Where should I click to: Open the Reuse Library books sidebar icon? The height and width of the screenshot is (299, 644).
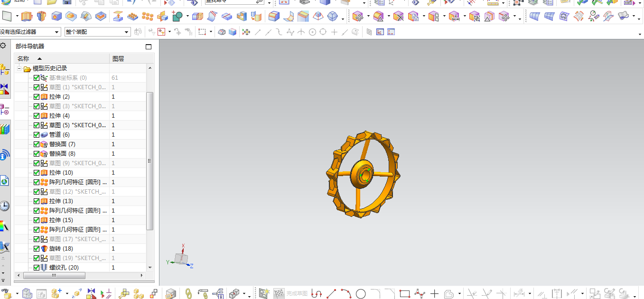4,129
